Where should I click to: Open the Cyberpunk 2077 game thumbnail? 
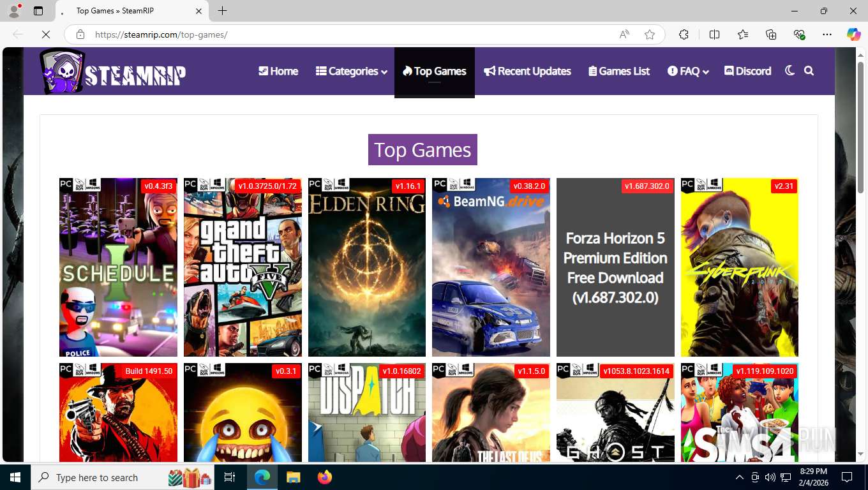click(740, 267)
